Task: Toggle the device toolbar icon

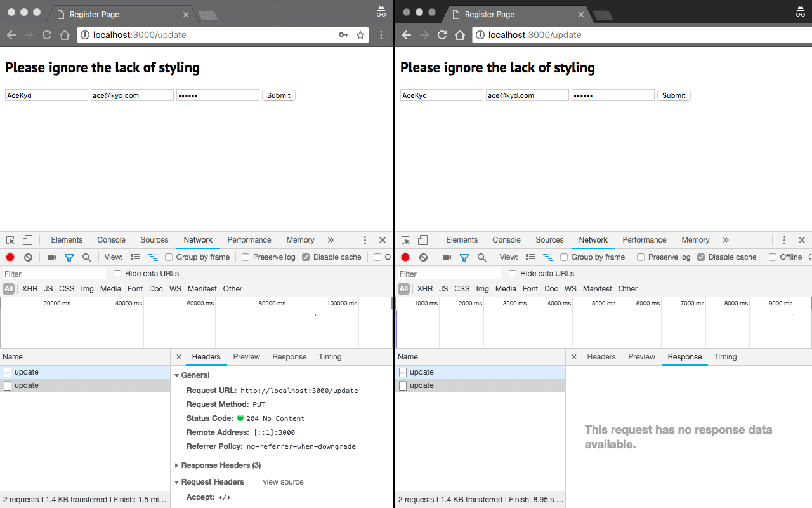Action: pos(26,240)
